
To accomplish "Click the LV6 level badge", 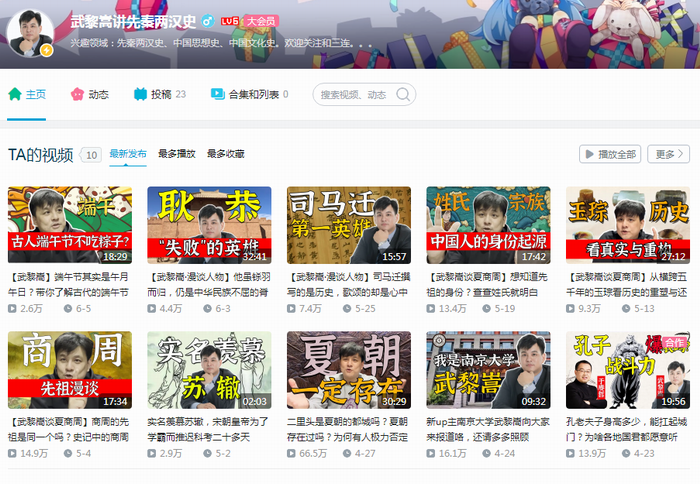I will (230, 20).
